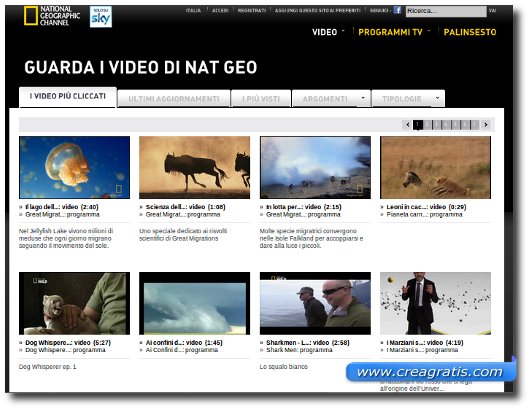Click the Sky logo badge
Screen dimensions: 530x410
point(101,17)
